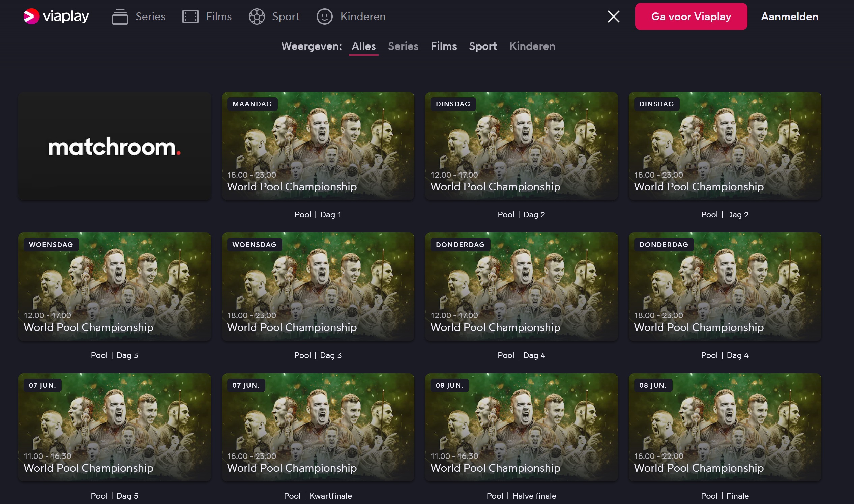Click the Ga voor Viaplay button
Viewport: 854px width, 504px height.
pos(691,16)
